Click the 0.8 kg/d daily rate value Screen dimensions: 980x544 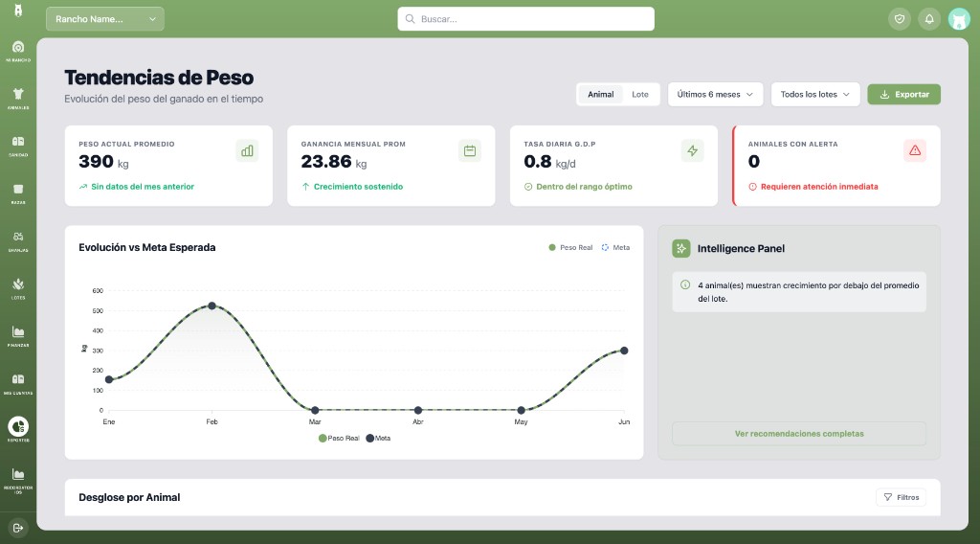pyautogui.click(x=550, y=162)
